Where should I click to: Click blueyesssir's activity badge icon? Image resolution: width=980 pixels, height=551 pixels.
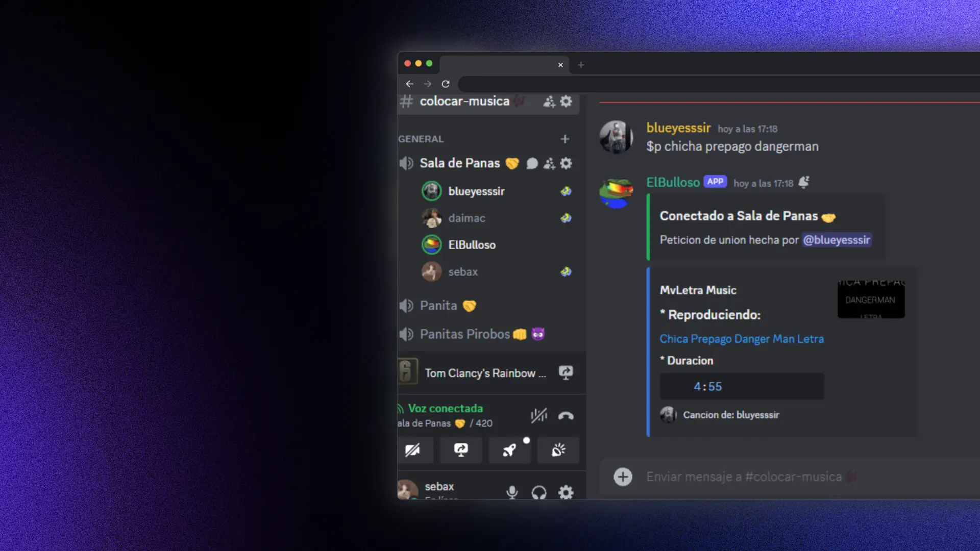(566, 191)
